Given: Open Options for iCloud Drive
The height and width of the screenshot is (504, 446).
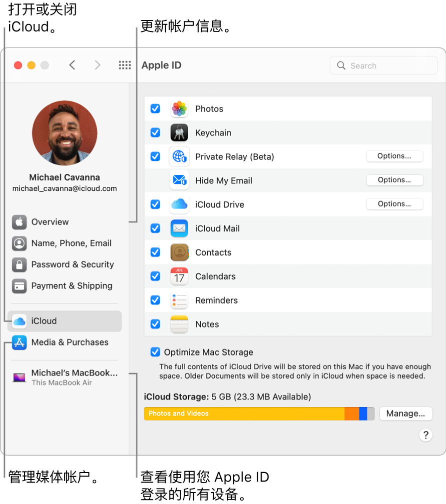Looking at the screenshot, I should 394,204.
